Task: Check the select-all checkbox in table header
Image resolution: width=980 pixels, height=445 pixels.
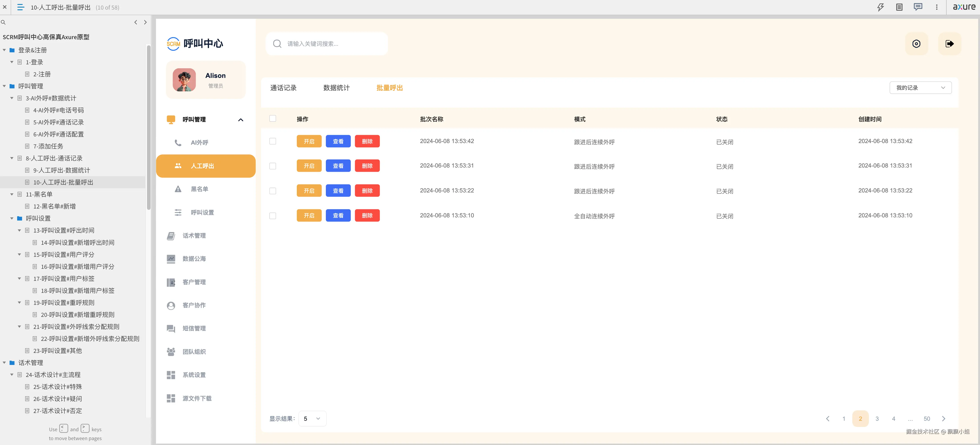Action: 273,118
